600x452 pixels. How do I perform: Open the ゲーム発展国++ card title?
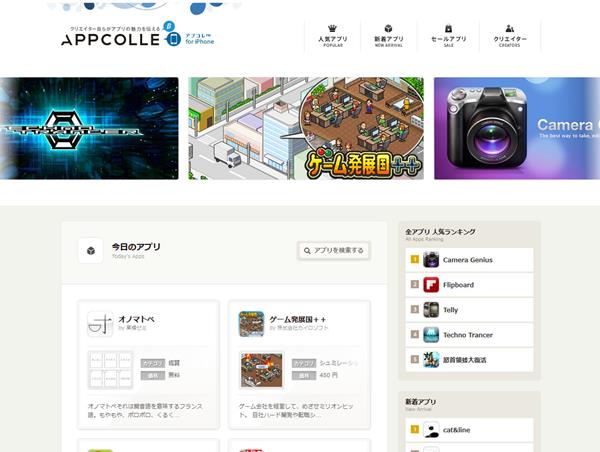pyautogui.click(x=298, y=319)
